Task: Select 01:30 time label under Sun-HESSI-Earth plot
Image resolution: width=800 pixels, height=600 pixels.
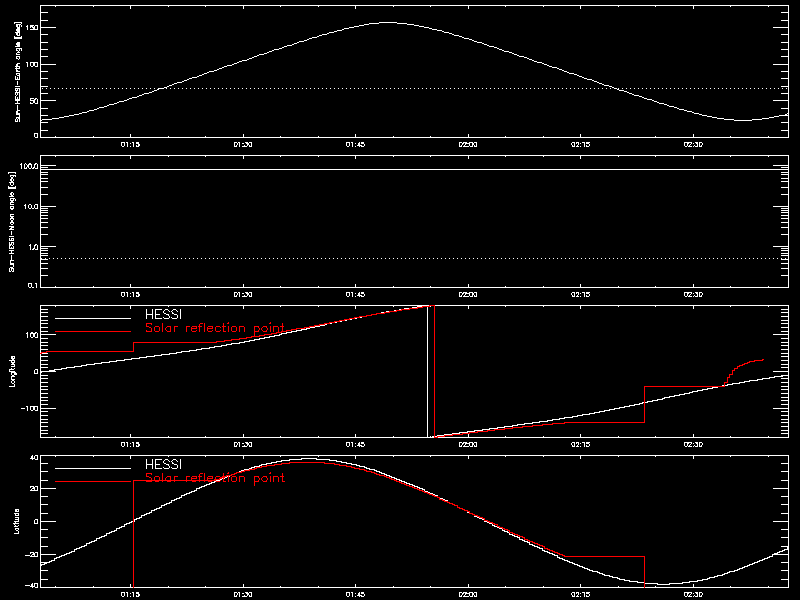Action: coord(243,145)
